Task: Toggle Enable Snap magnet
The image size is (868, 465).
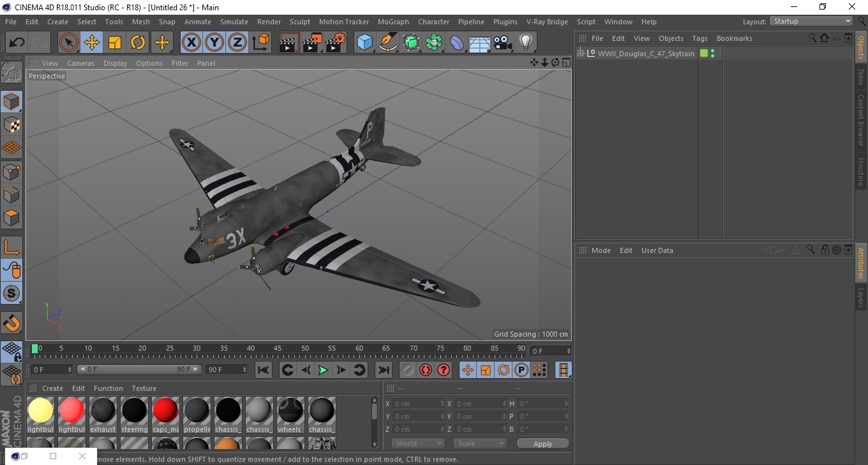Action: pos(11,323)
